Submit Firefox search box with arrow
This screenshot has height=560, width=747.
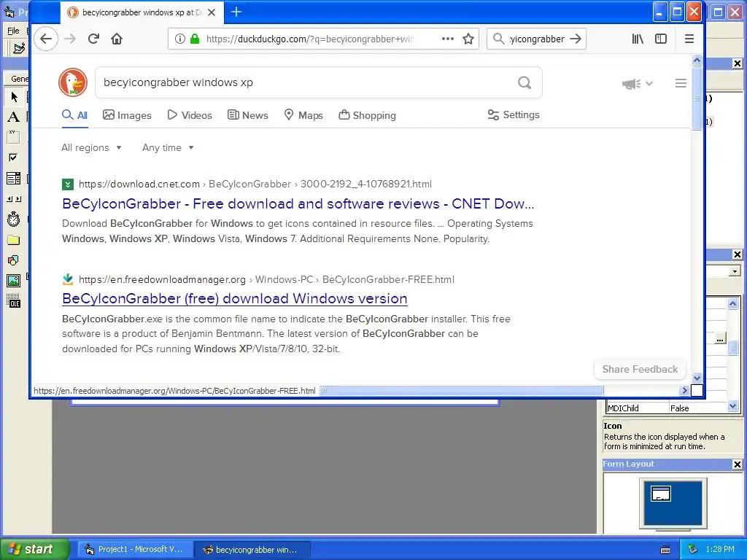point(576,39)
